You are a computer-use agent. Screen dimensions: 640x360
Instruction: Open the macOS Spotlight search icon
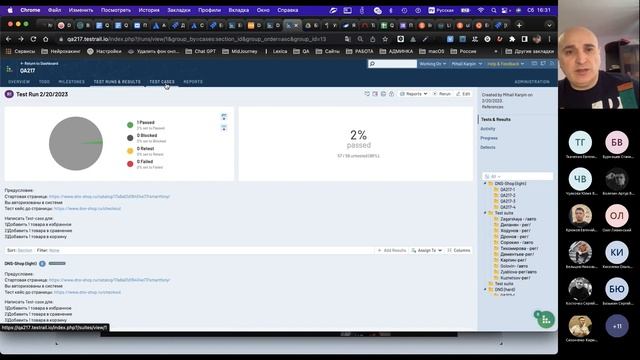point(494,10)
